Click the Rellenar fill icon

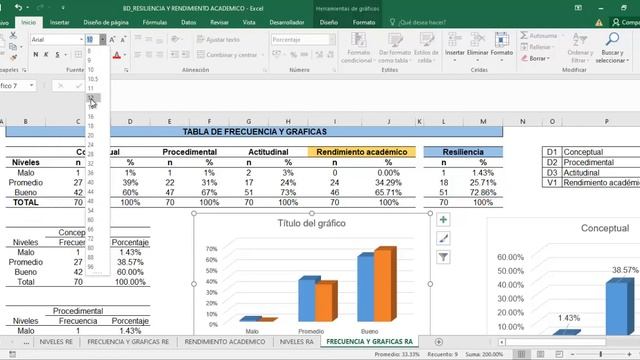(524, 47)
